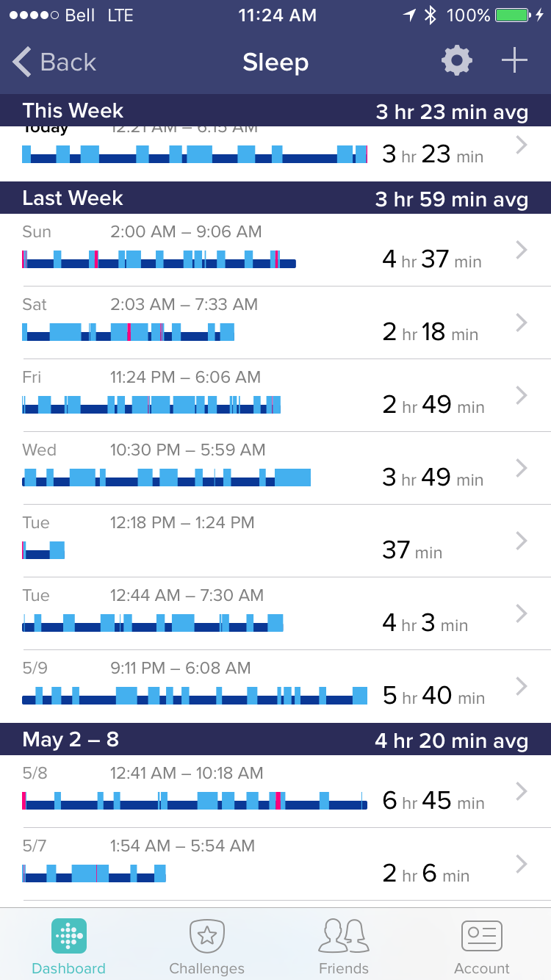Open sleep settings gear icon
The image size is (551, 980).
tap(456, 61)
